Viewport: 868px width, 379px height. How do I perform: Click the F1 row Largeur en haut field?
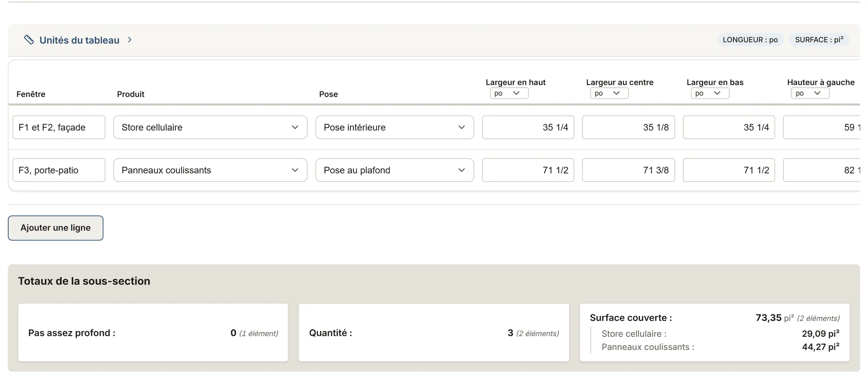(528, 127)
